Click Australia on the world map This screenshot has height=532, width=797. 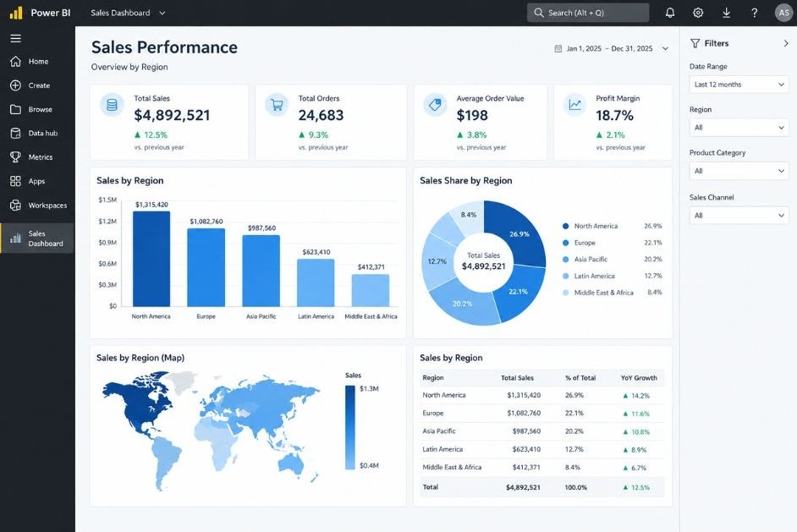291,463
